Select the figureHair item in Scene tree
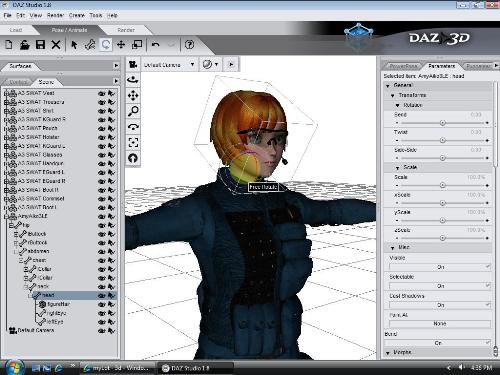 [58, 304]
